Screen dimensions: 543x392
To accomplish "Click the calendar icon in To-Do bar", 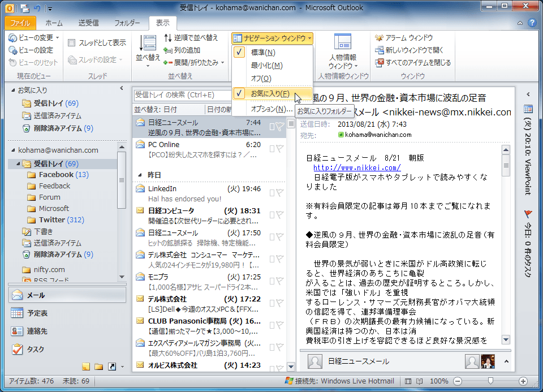I will [x=528, y=109].
